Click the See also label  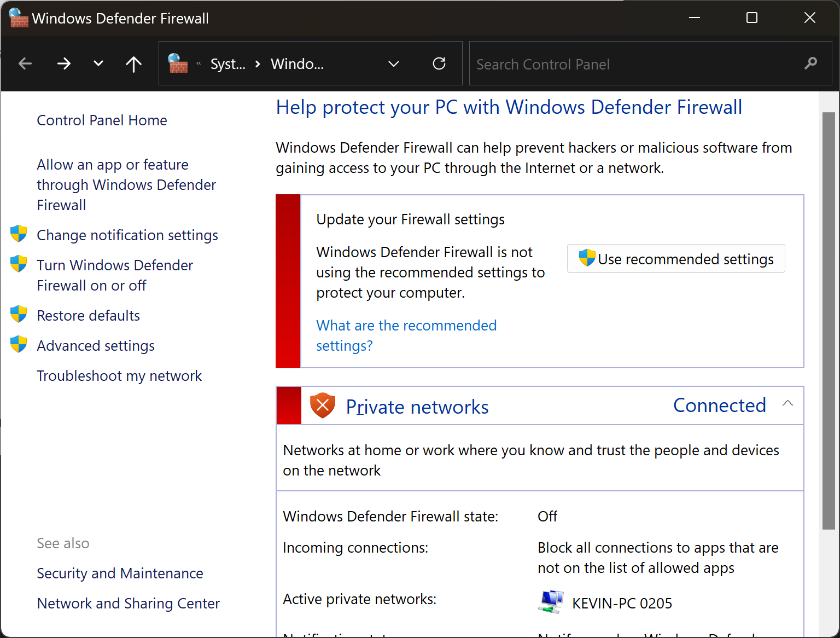click(x=63, y=543)
